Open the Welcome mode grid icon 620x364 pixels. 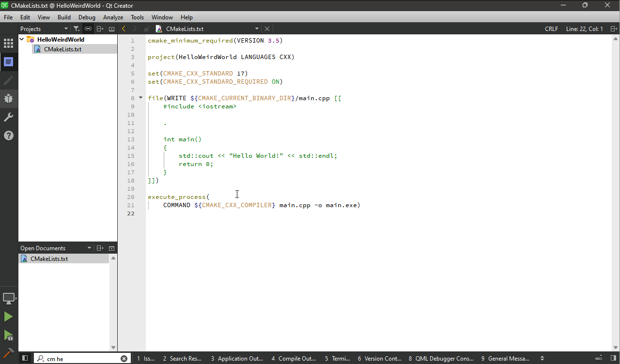pos(8,44)
